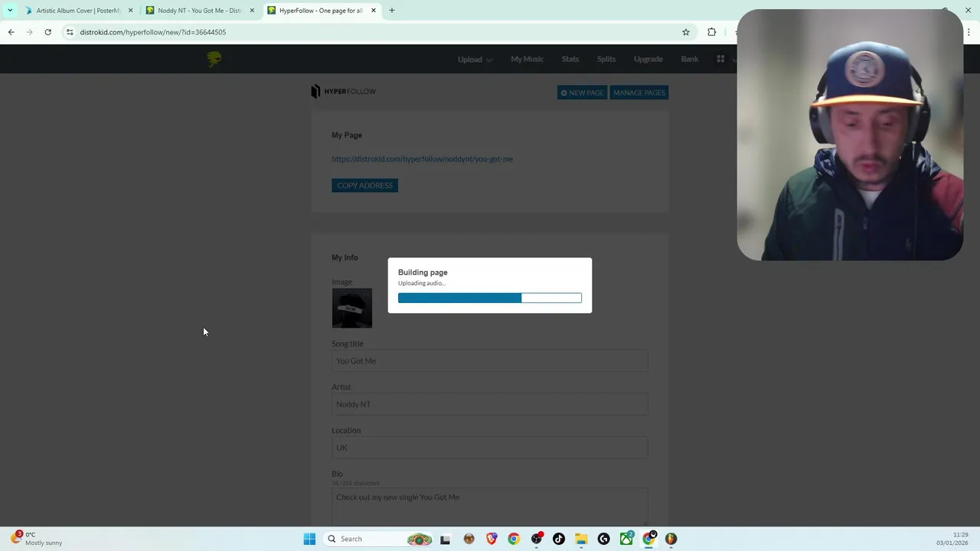
Task: Click the browser forward arrow
Action: pyautogui.click(x=29, y=32)
